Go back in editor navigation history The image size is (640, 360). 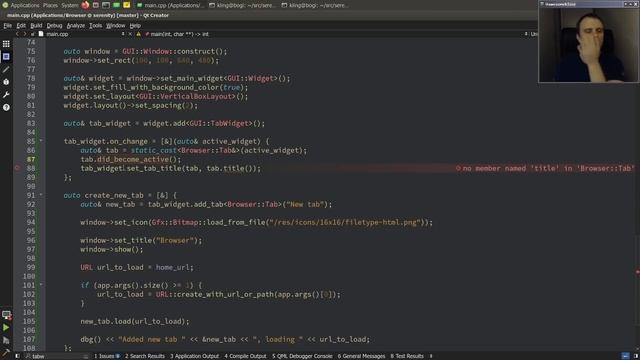click(x=17, y=34)
